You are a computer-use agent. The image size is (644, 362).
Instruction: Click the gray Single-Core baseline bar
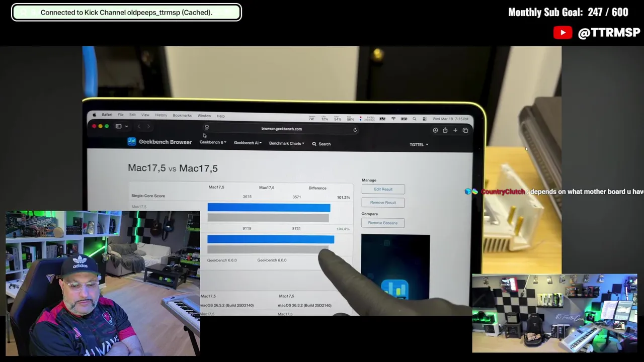(268, 218)
